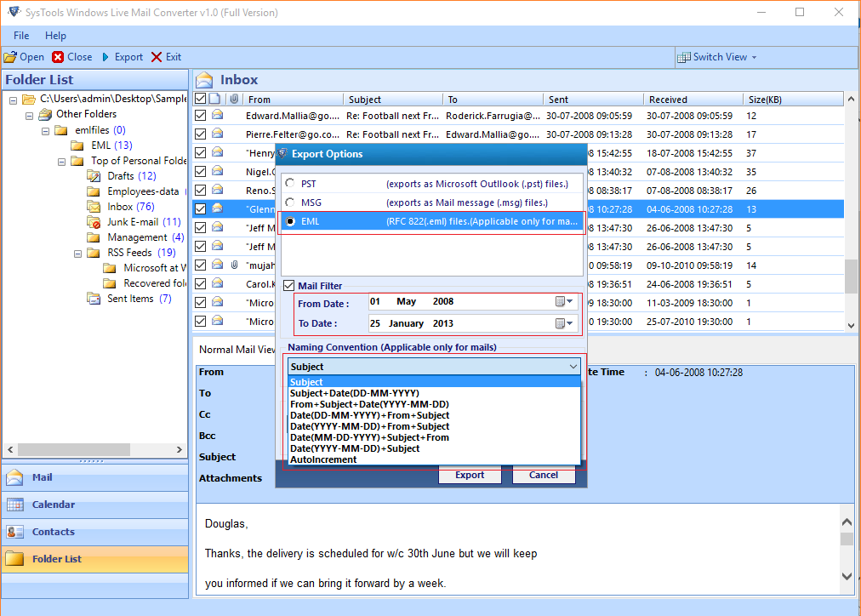Viewport: 861px width, 616px height.
Task: Sort emails by Sent column header
Action: click(593, 100)
